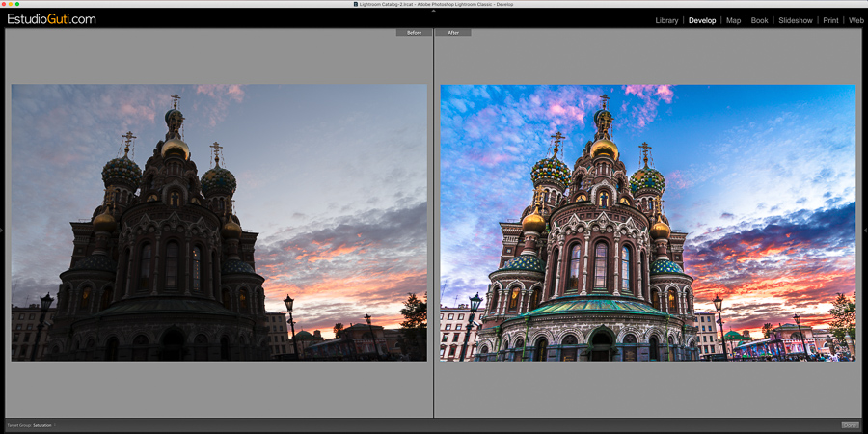Click the vivid After church photo
868x434 pixels.
pos(648,223)
